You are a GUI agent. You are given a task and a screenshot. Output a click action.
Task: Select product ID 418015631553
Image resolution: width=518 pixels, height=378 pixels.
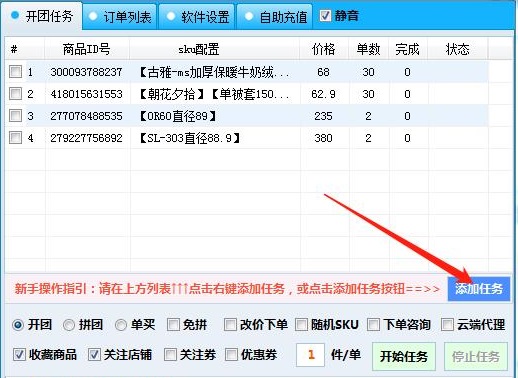86,94
